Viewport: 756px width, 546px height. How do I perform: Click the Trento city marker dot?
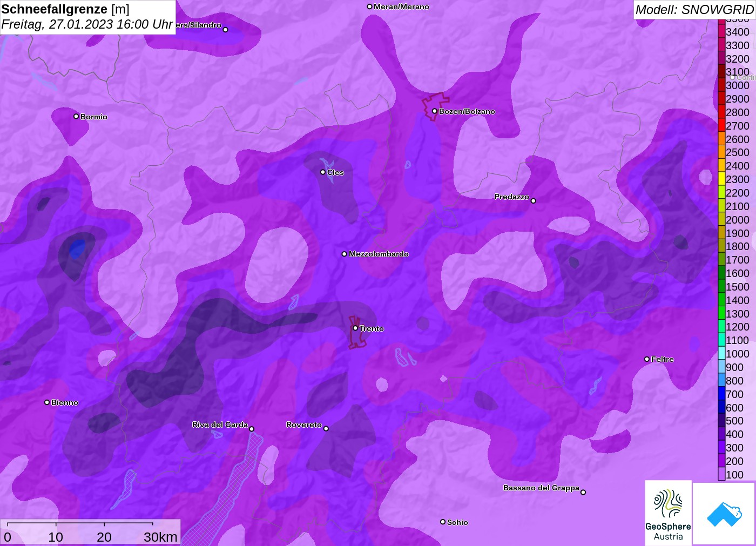point(355,328)
